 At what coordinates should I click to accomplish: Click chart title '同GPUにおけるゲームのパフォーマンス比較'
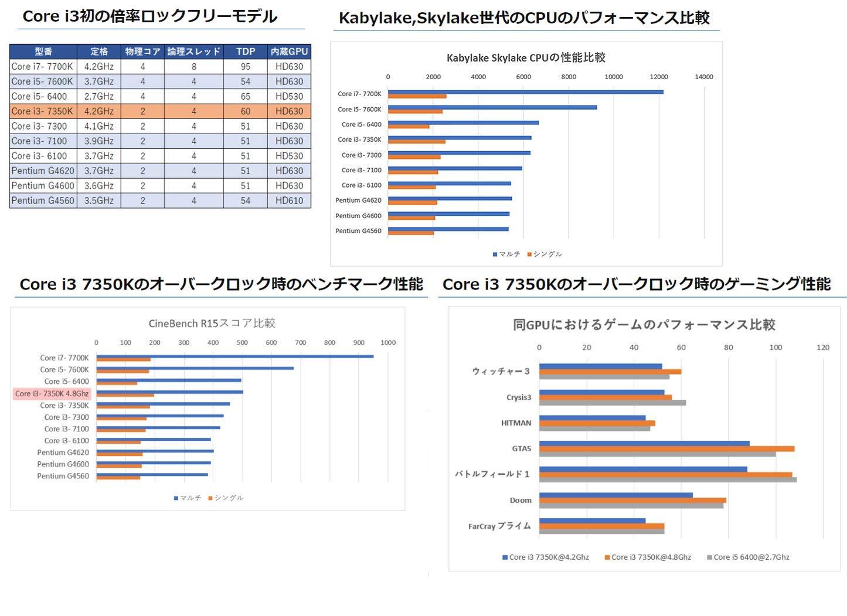click(x=644, y=325)
